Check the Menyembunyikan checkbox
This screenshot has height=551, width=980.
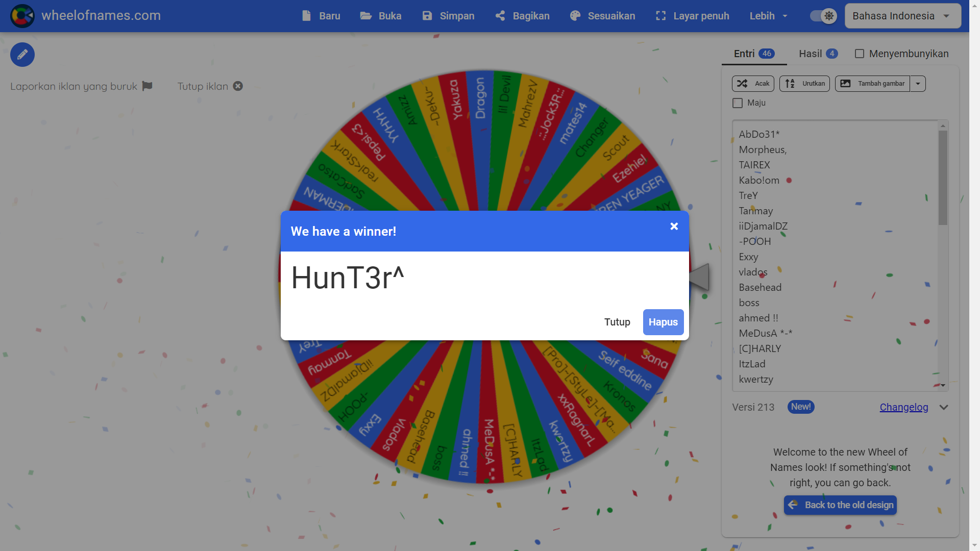click(860, 54)
